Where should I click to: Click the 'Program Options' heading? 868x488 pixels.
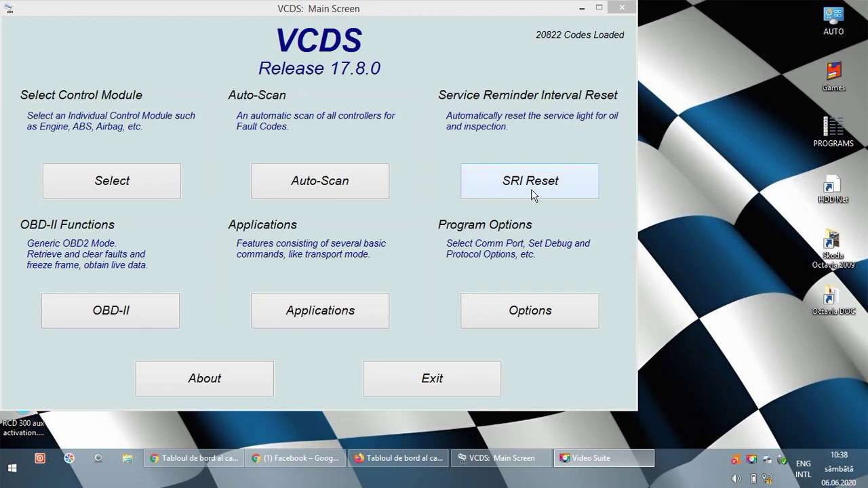coord(485,225)
